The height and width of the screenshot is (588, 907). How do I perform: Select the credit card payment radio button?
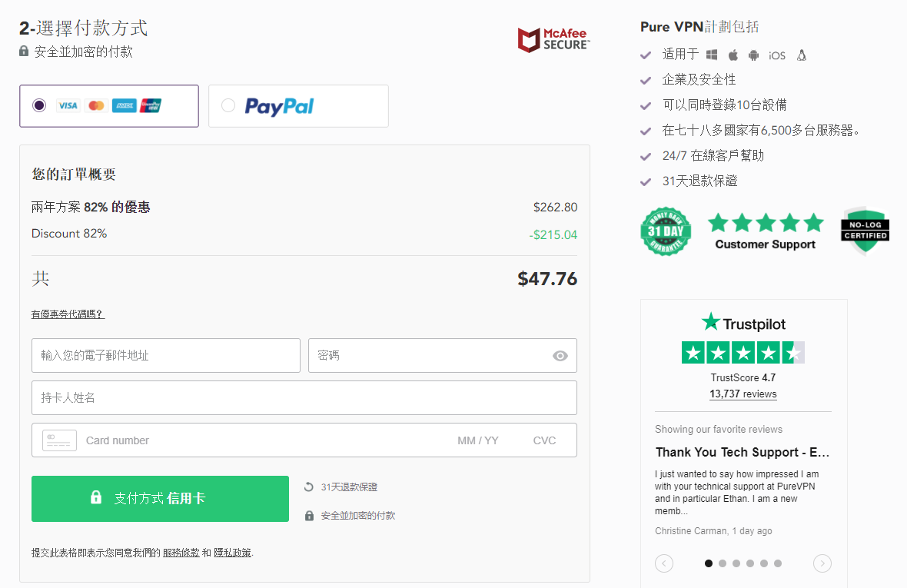(38, 105)
